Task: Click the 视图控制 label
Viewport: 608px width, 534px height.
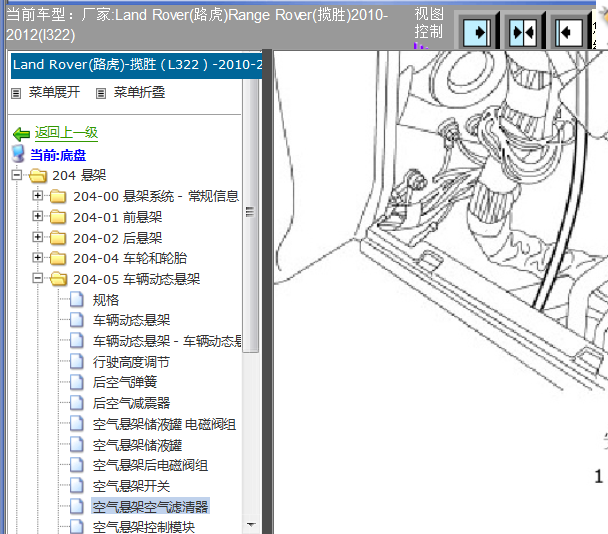Action: 428,23
